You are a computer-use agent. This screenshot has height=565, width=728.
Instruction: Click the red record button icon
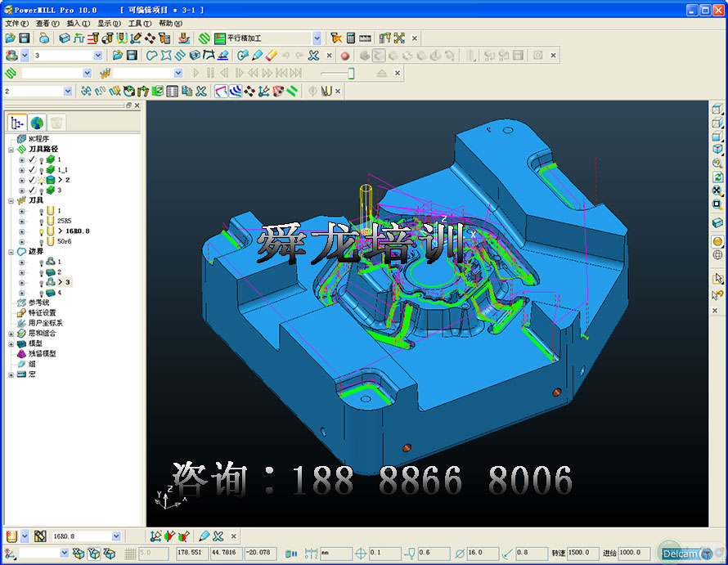[x=345, y=56]
